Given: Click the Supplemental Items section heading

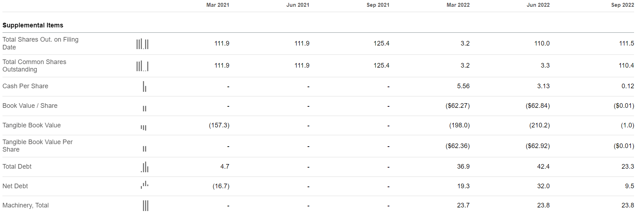Looking at the screenshot, I should [x=33, y=25].
